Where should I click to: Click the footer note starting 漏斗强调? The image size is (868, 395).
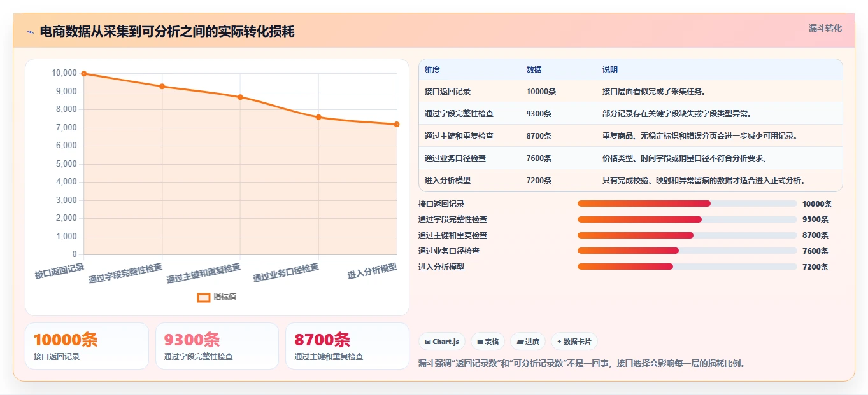581,364
